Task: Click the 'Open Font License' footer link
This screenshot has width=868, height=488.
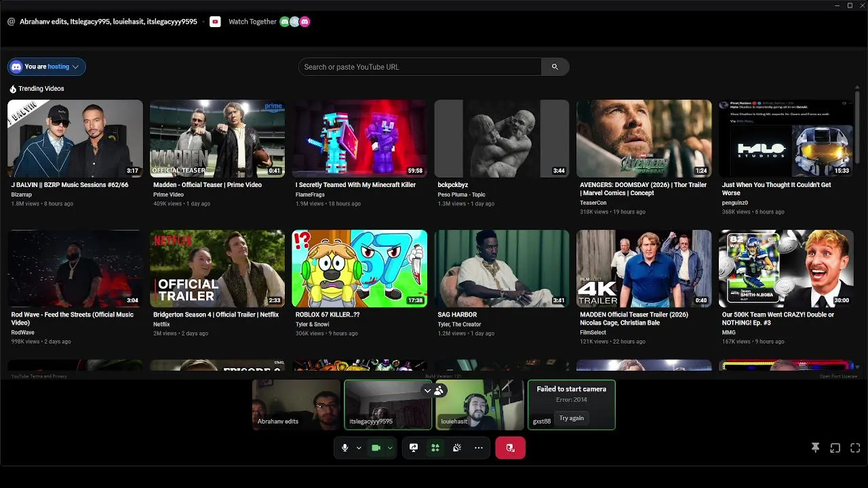Action: (838, 376)
